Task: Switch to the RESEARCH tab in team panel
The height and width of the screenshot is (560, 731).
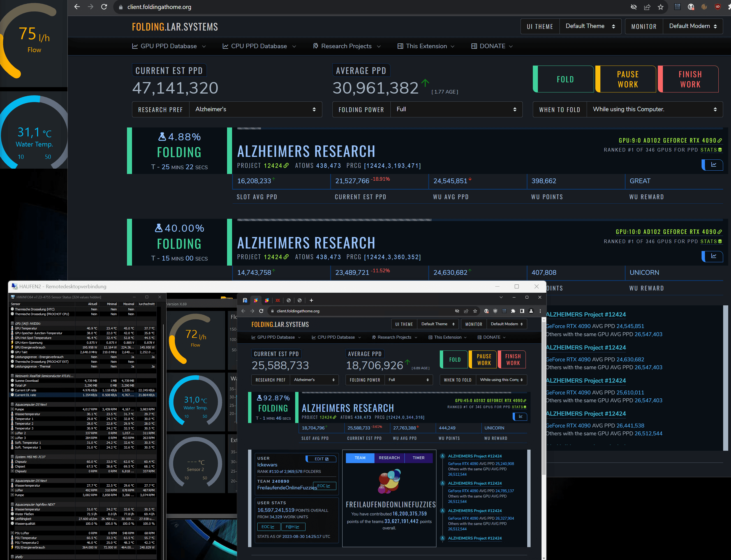Action: (389, 458)
